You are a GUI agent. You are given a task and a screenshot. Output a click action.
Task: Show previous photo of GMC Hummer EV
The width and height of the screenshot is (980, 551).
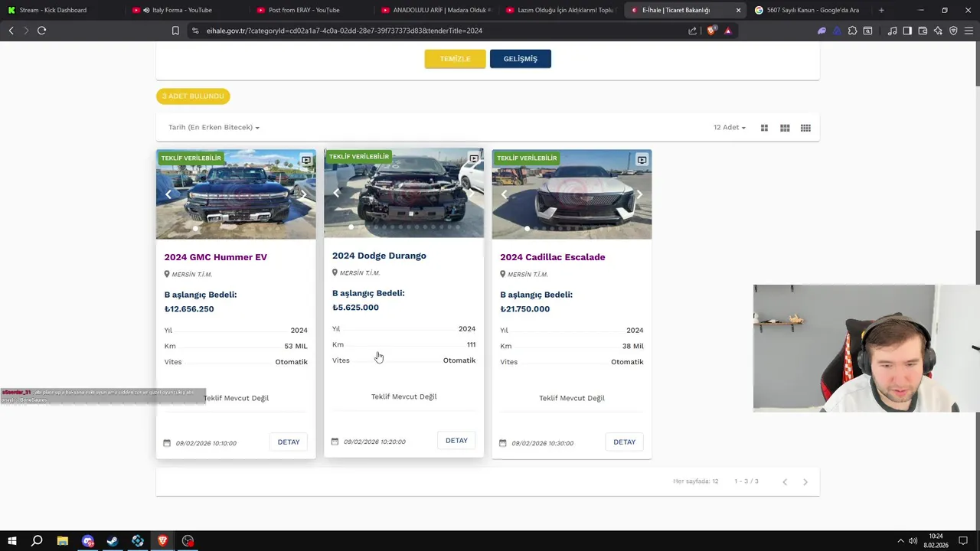[x=169, y=194]
